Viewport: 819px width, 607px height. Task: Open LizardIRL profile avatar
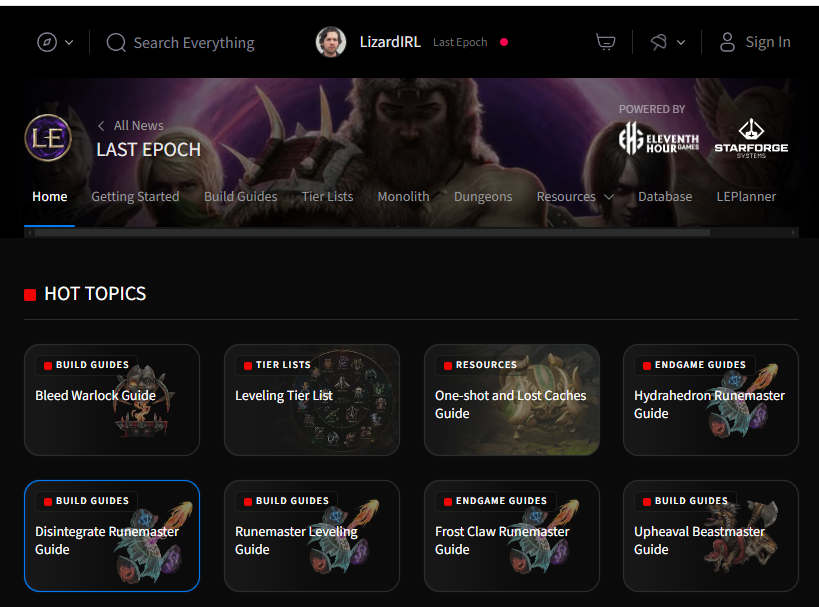[331, 42]
